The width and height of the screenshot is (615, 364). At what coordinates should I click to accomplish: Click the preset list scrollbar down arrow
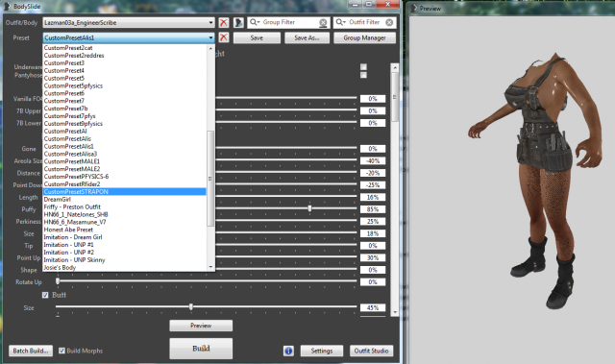pyautogui.click(x=210, y=267)
